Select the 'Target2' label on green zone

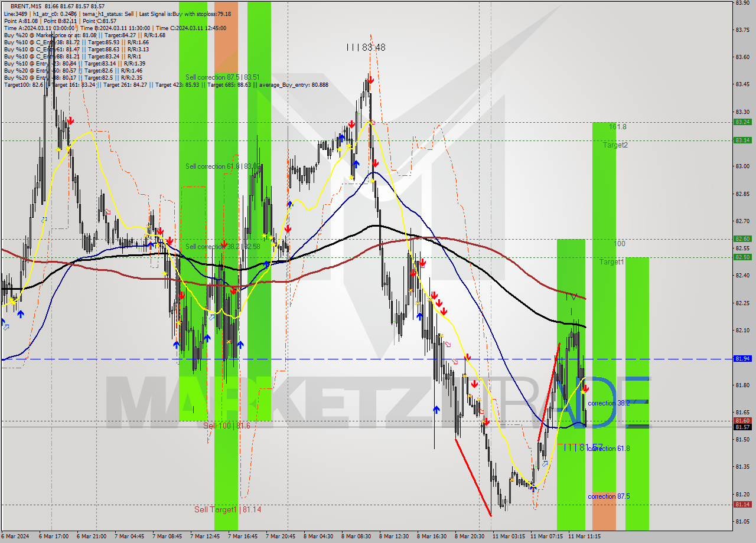click(615, 145)
